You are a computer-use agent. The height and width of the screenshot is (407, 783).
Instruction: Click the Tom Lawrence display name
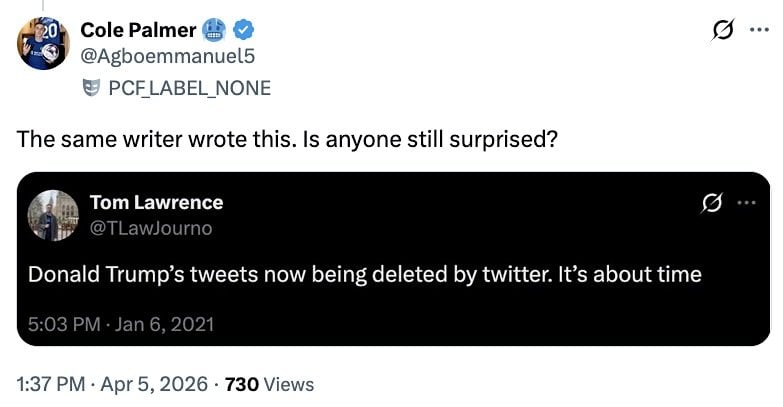coord(157,202)
